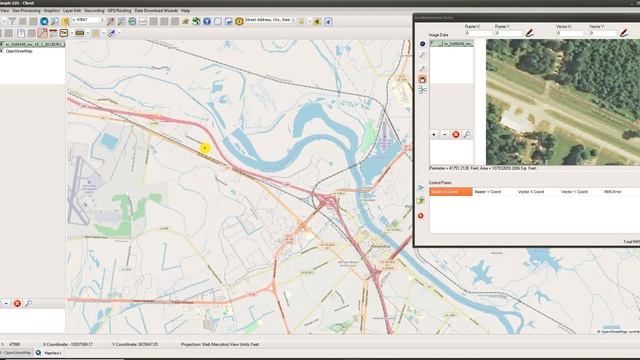Click the blue info circle icon

[x=207, y=21]
